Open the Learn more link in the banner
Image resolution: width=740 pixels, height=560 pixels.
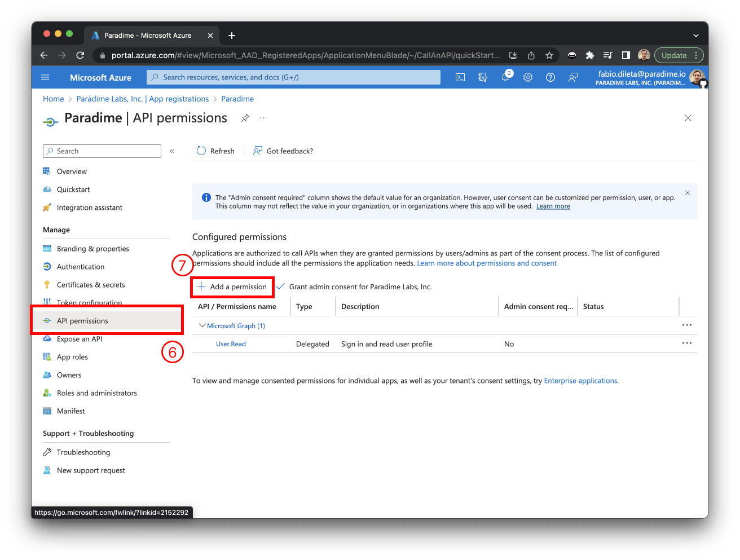point(553,206)
